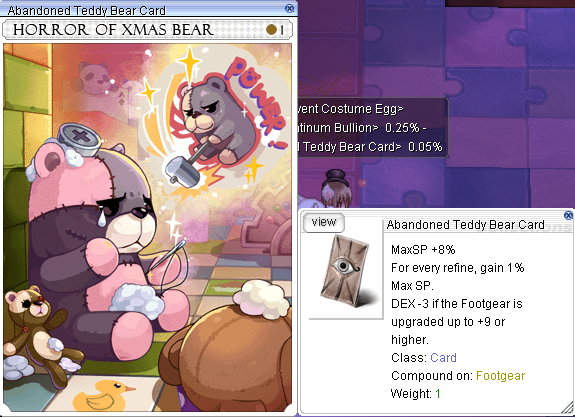This screenshot has height=417, width=575.
Task: Click the blue Card class link
Action: pyautogui.click(x=443, y=357)
